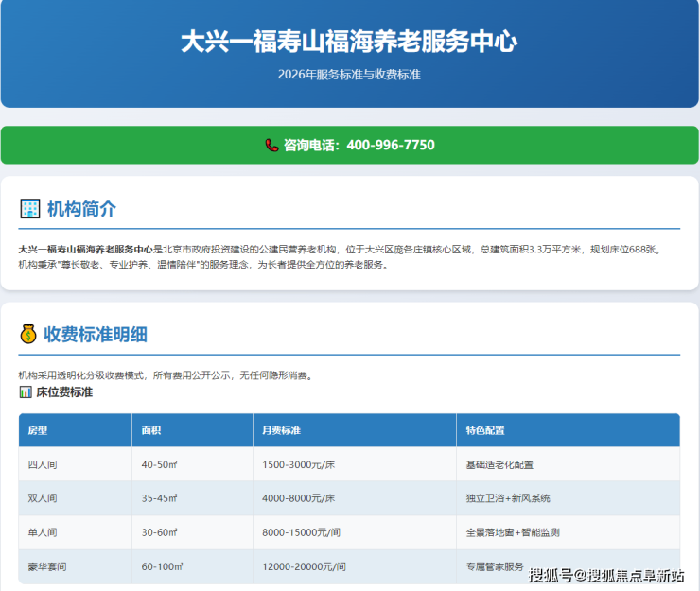Click the red phone icon

click(271, 145)
